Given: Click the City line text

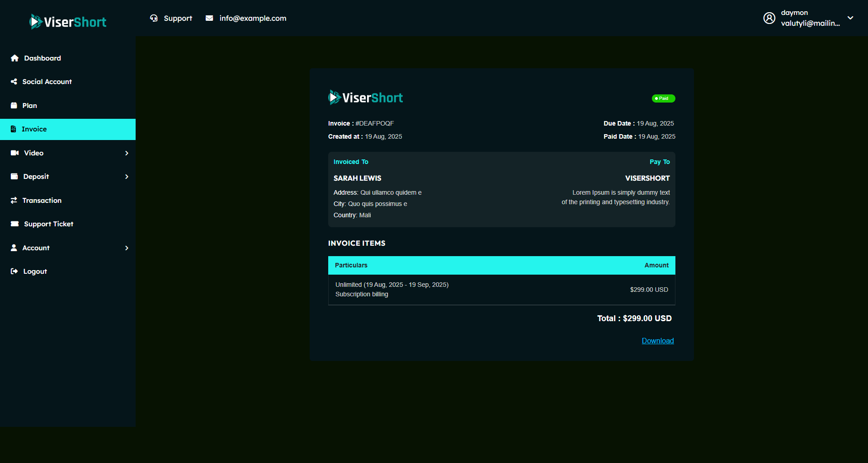Looking at the screenshot, I should (x=370, y=204).
